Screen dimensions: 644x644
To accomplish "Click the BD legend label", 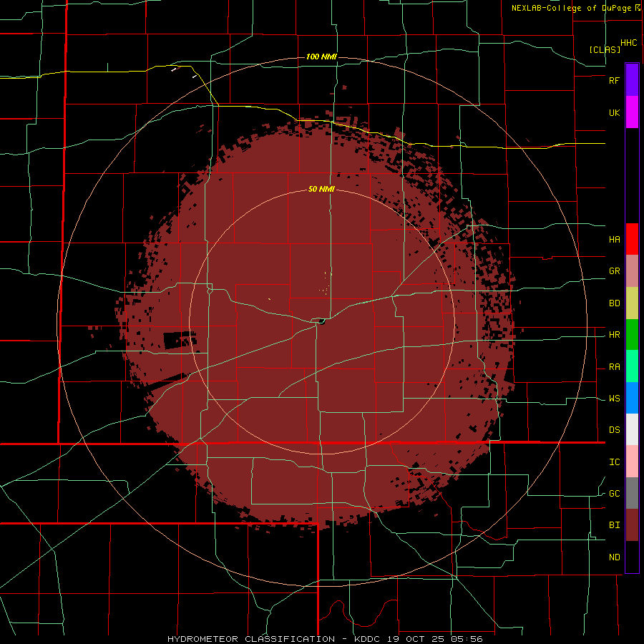I will click(x=614, y=303).
